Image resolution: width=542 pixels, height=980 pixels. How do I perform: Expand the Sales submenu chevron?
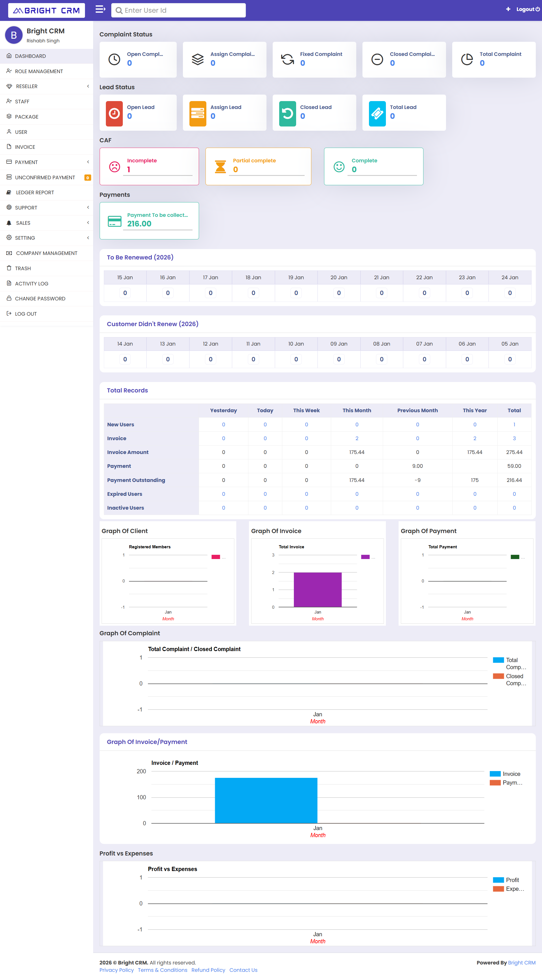point(88,222)
